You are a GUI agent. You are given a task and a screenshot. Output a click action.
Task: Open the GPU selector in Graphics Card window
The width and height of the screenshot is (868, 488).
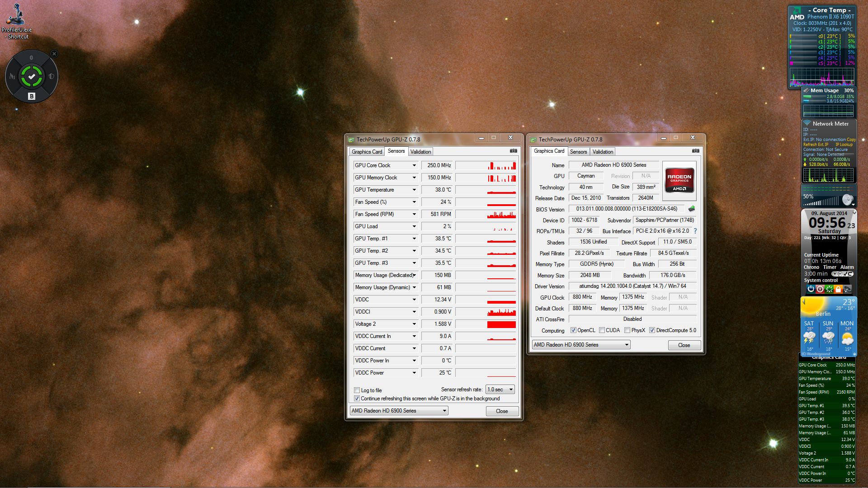581,345
